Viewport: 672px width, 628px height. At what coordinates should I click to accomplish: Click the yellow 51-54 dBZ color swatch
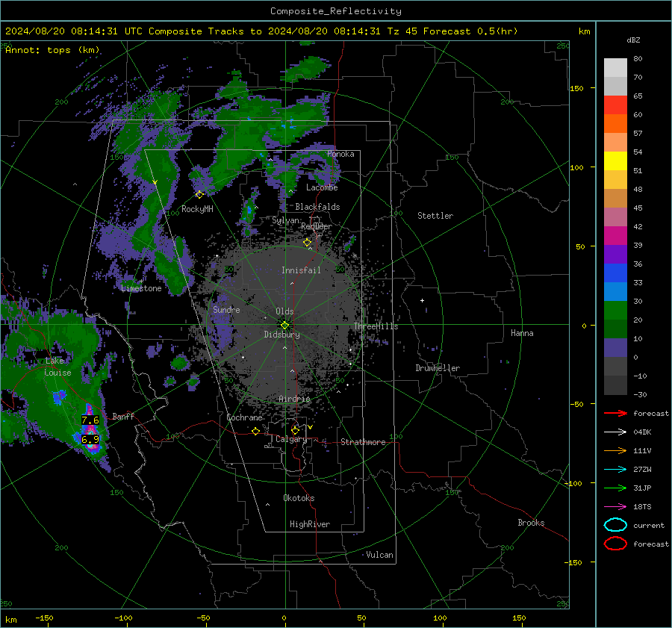[615, 161]
